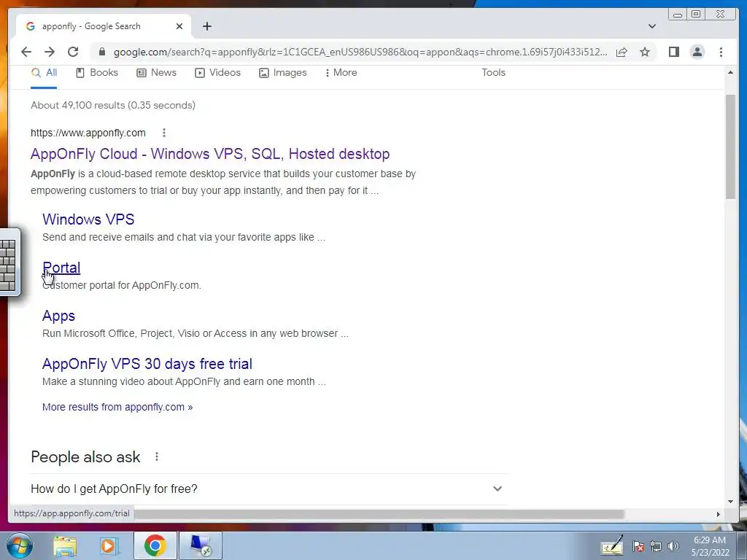Open the Apps sitelink
The image size is (747, 560).
[58, 316]
